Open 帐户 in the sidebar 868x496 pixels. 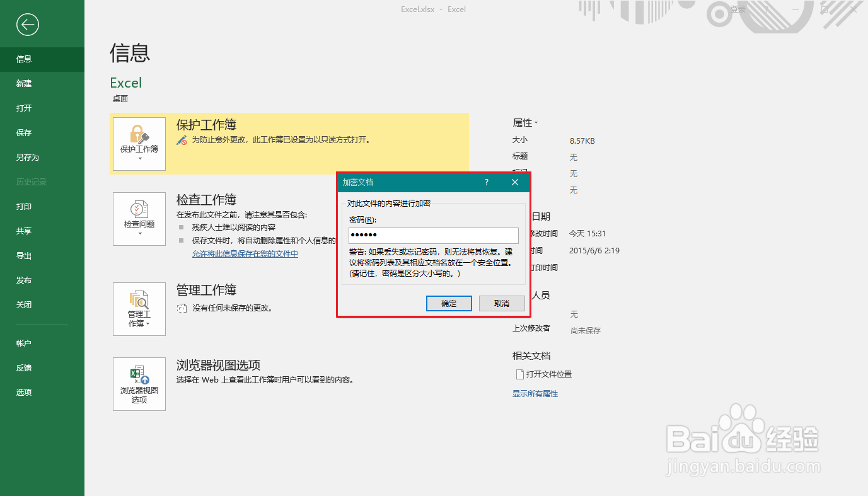coord(42,343)
